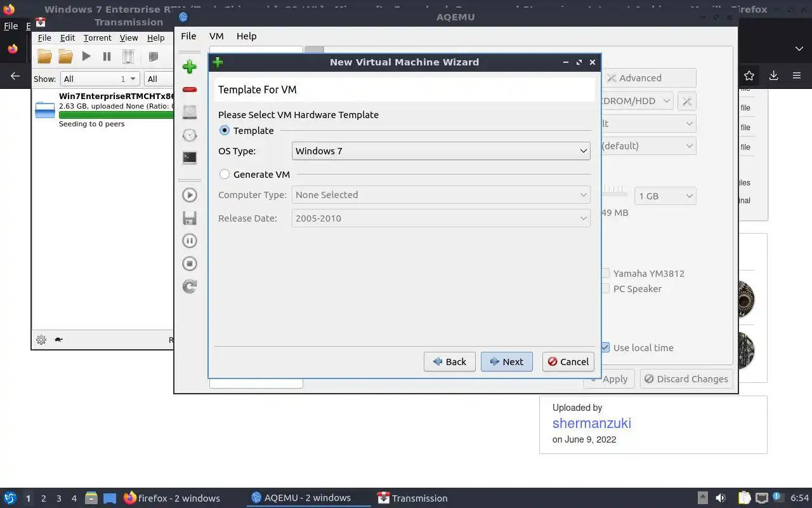Image resolution: width=812 pixels, height=508 pixels.
Task: Switch to workspace 3 on taskbar
Action: tap(58, 498)
